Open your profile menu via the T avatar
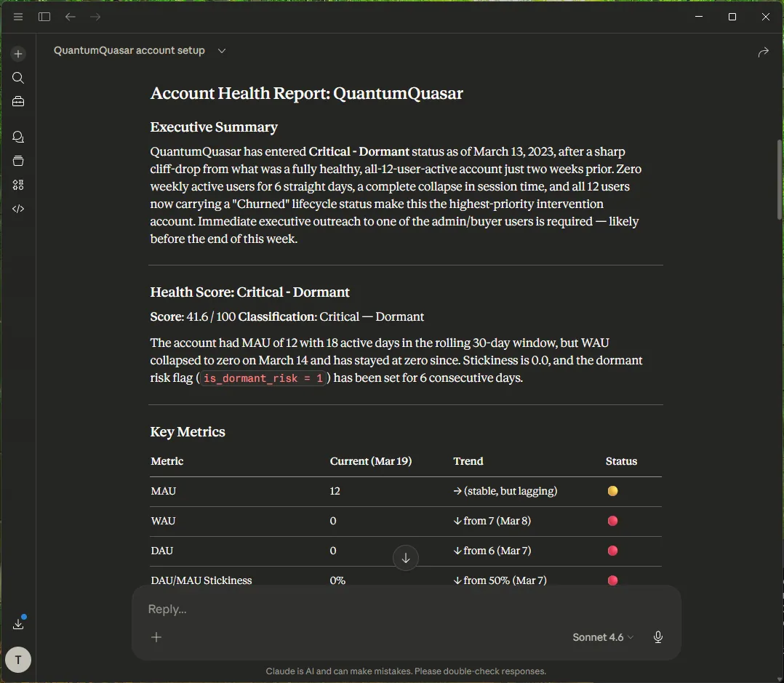The height and width of the screenshot is (683, 784). (x=17, y=660)
